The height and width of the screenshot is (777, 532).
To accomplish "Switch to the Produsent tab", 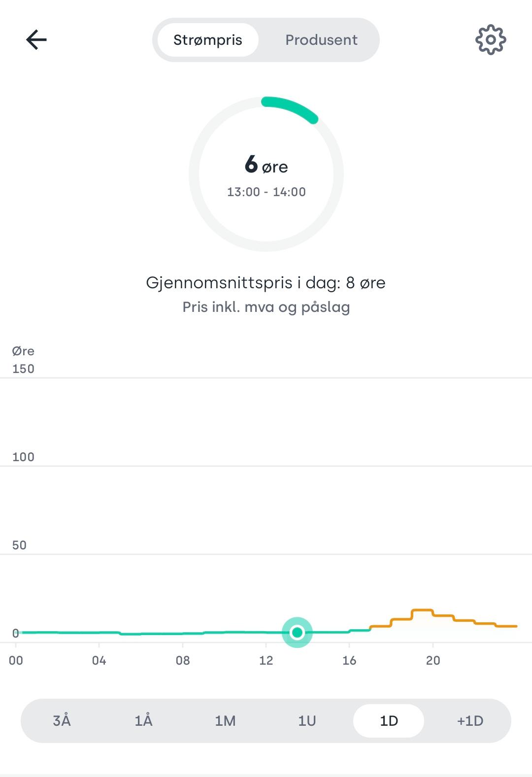I will [x=321, y=40].
